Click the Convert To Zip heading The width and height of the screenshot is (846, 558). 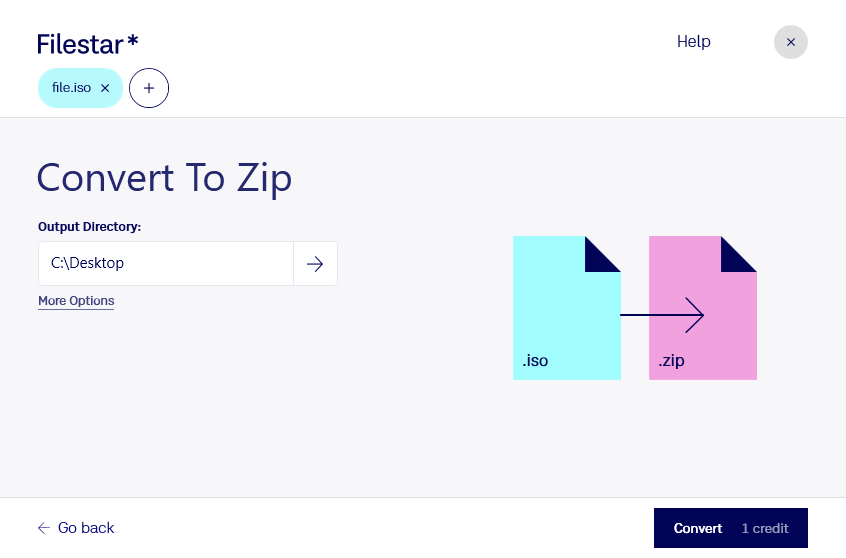(165, 179)
